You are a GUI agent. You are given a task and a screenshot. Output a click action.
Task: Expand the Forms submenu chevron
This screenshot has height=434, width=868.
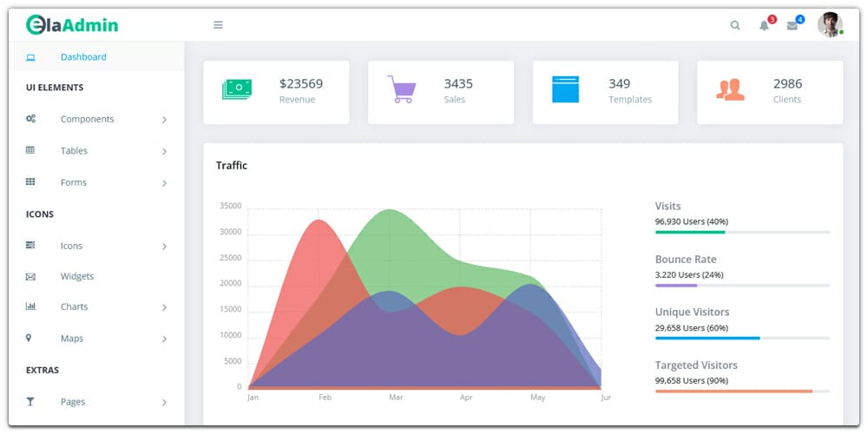pyautogui.click(x=164, y=183)
